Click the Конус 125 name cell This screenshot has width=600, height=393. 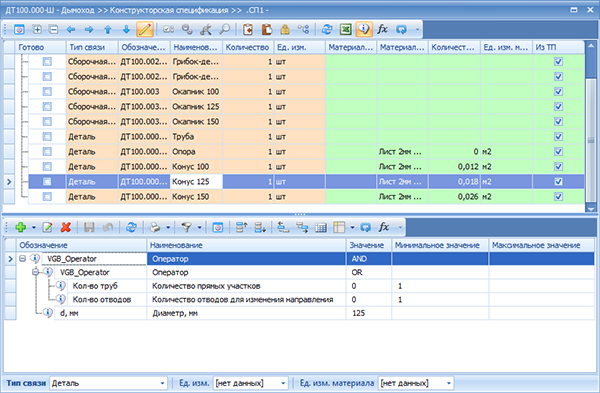[x=196, y=181]
